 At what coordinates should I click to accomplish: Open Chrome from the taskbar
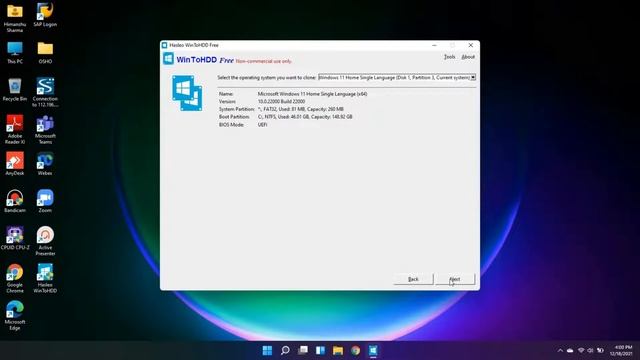(356, 350)
